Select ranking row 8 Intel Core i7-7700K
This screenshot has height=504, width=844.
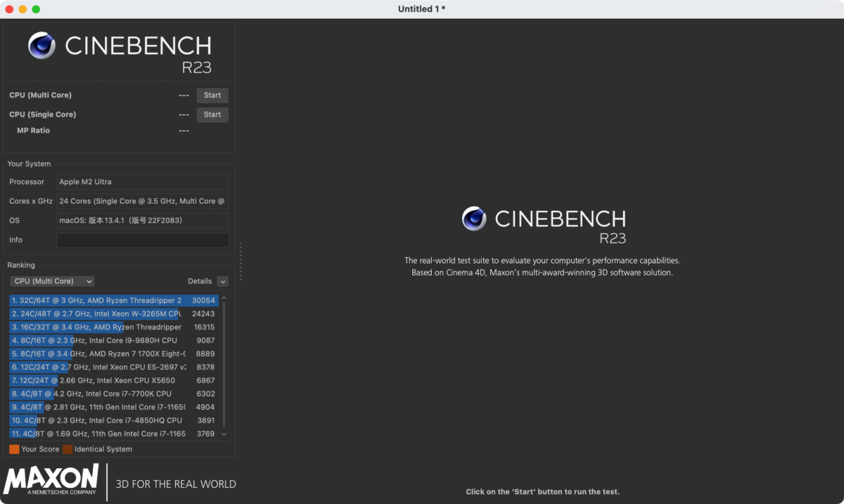pyautogui.click(x=113, y=394)
